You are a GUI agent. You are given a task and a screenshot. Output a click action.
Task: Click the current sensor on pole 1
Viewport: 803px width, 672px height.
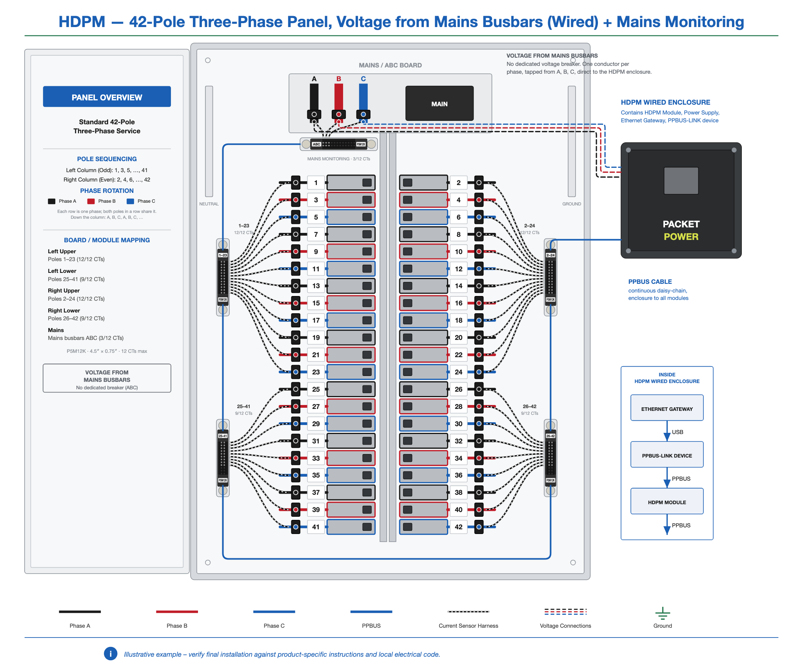pos(296,183)
